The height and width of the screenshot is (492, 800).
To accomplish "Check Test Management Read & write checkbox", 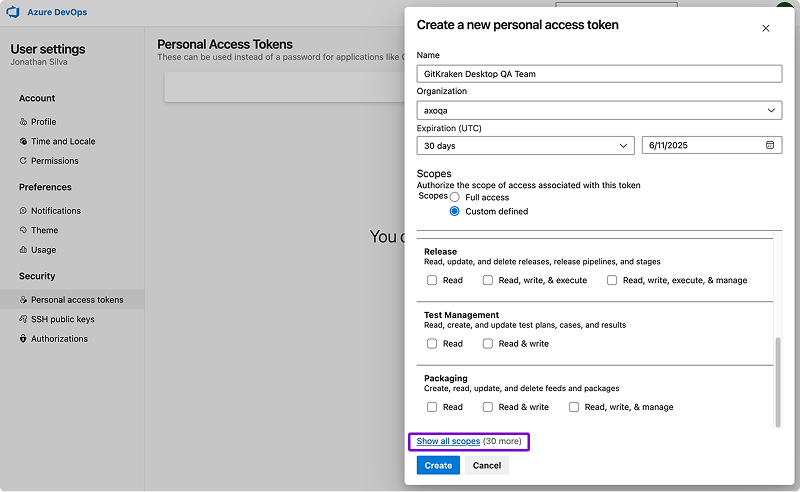I will tap(488, 343).
